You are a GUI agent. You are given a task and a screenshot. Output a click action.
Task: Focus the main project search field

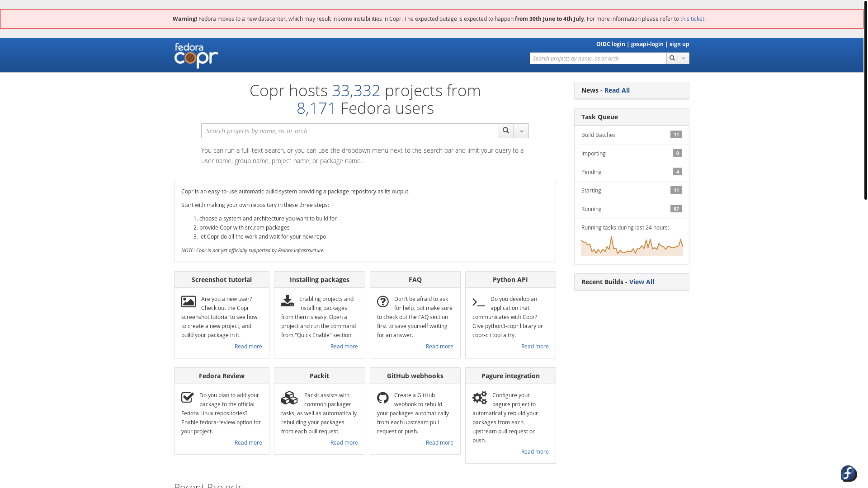pyautogui.click(x=349, y=131)
